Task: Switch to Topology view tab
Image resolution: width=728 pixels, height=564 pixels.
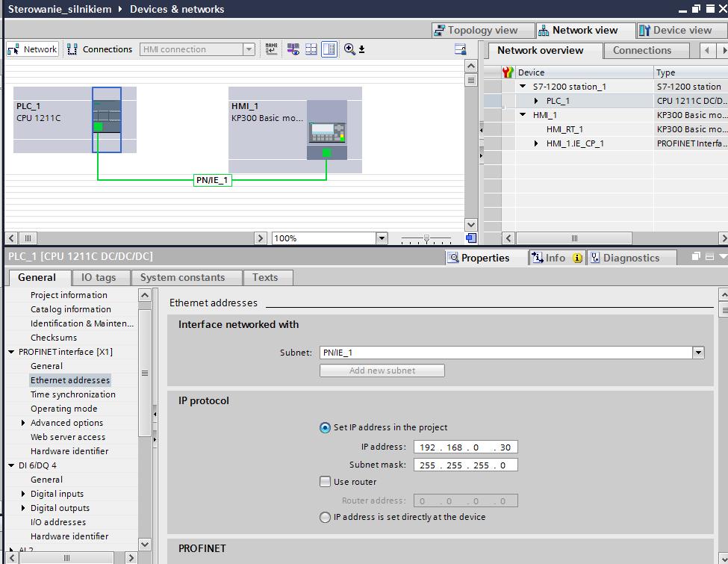Action: point(482,30)
